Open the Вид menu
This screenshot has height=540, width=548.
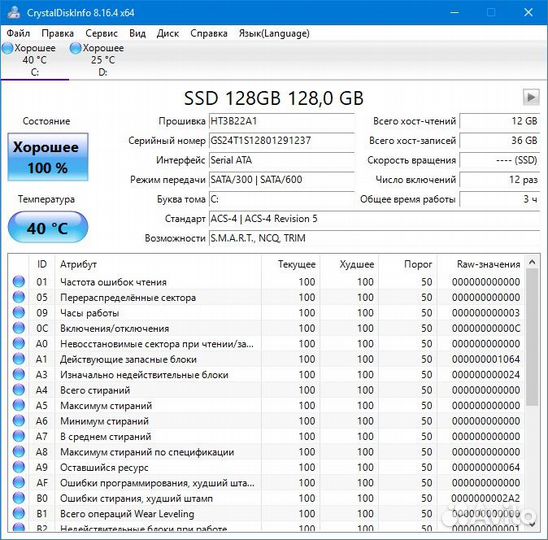click(137, 34)
